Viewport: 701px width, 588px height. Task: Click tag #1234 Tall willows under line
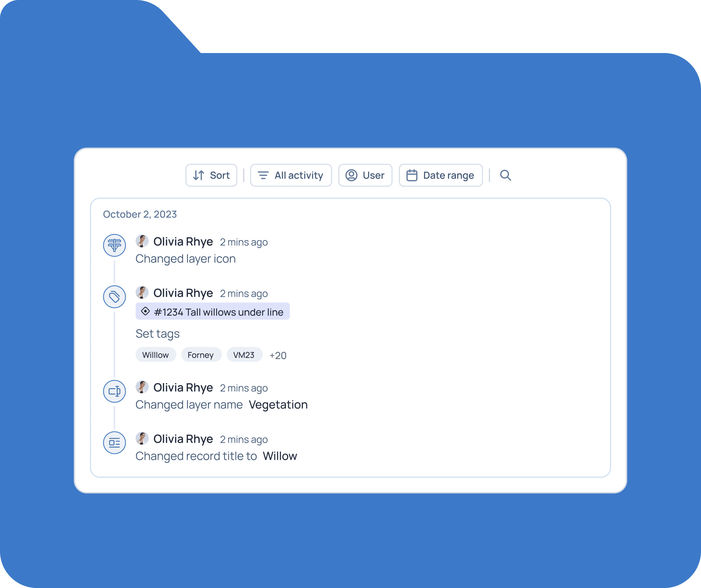(x=211, y=312)
